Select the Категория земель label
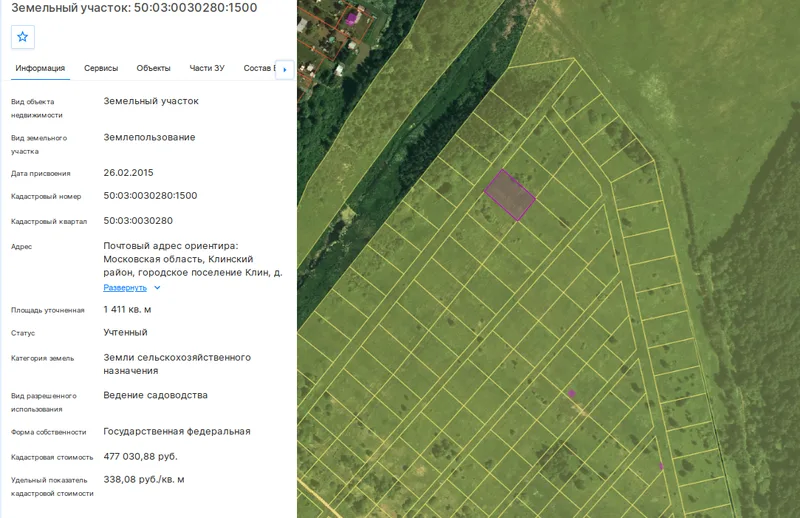This screenshot has width=800, height=518. click(x=42, y=358)
